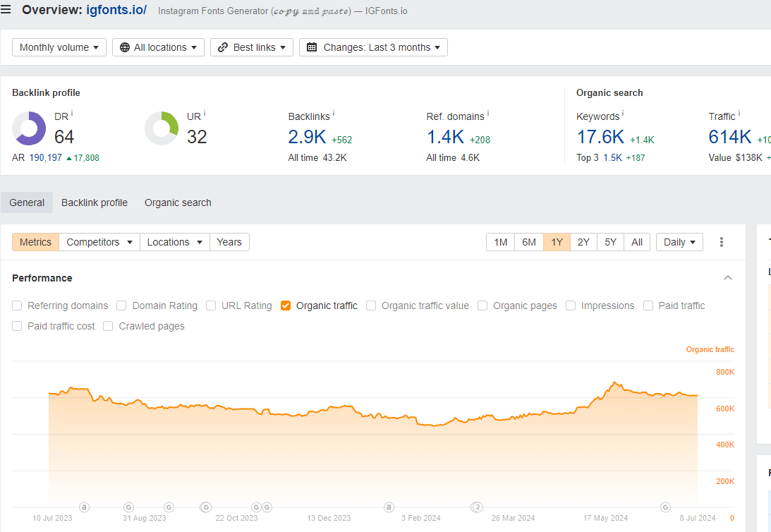
Task: Open the igfonts.io/ domain link
Action: (116, 10)
